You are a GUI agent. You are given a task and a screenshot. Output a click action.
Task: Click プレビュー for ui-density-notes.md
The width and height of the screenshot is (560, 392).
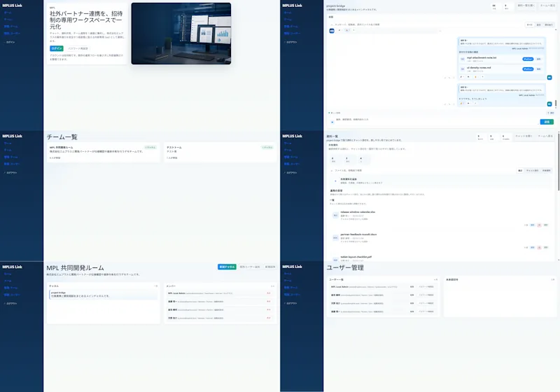(528, 69)
